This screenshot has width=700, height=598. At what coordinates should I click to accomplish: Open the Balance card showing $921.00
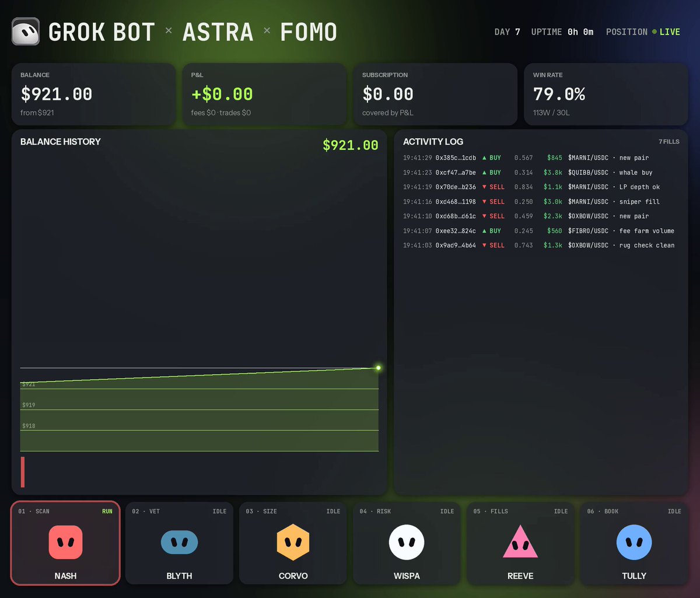pos(93,94)
